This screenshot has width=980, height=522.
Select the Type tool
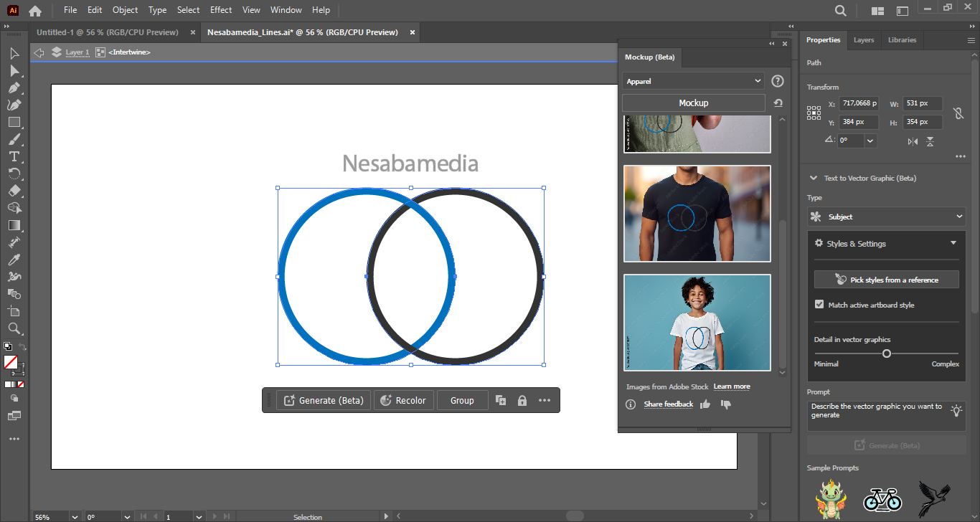click(x=14, y=156)
